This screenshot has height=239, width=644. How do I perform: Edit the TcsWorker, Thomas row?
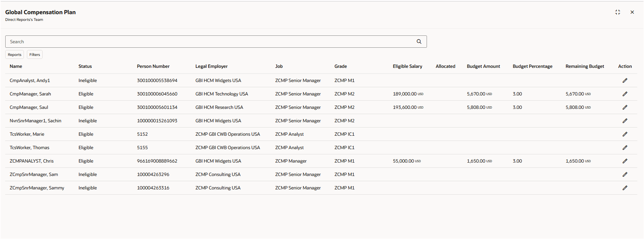pos(625,148)
